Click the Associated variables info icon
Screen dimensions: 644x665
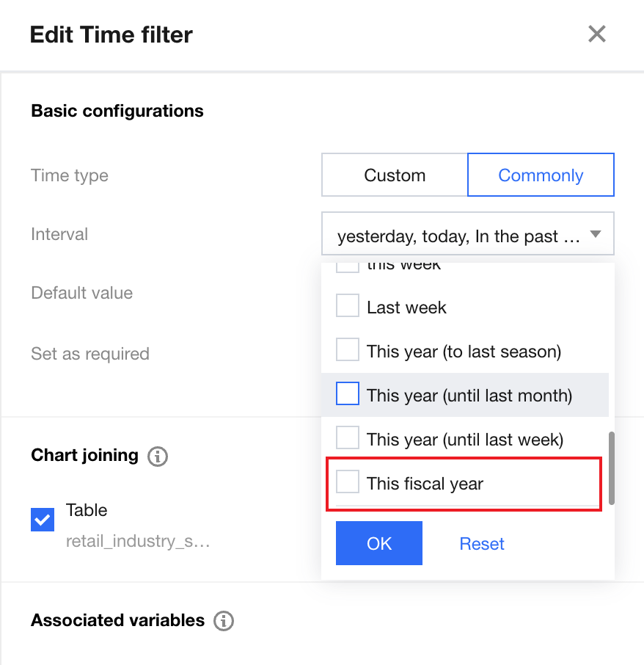click(x=224, y=621)
